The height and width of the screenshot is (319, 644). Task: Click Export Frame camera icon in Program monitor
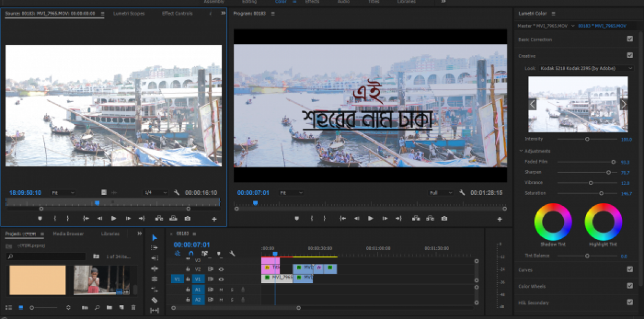tap(444, 219)
